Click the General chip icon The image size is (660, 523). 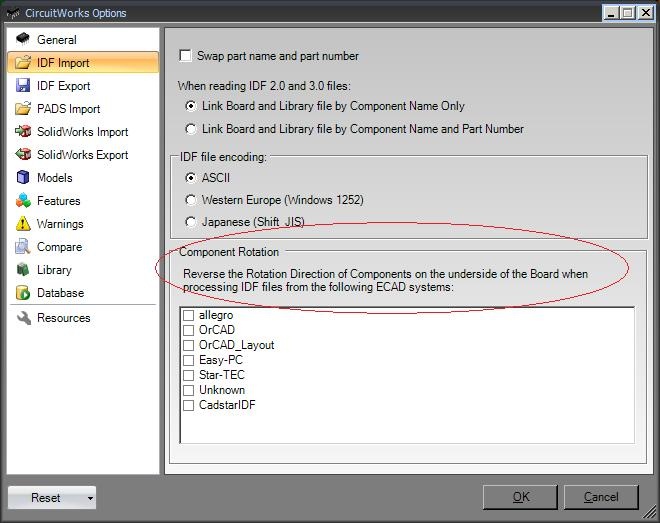coord(23,39)
